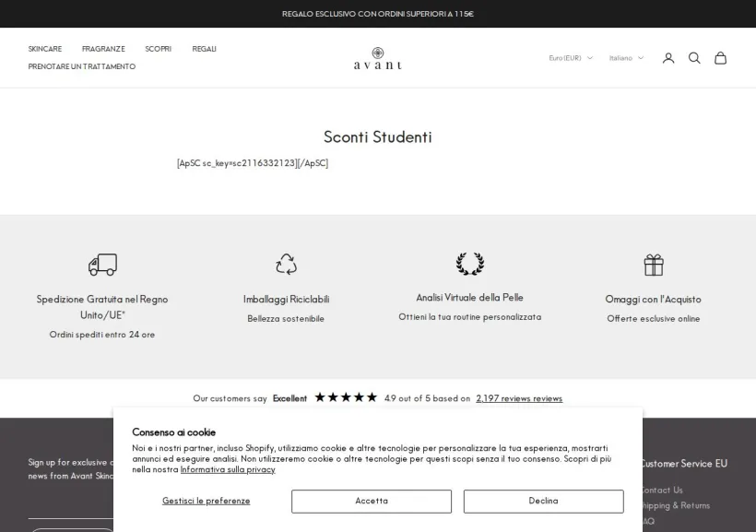This screenshot has width=756, height=532.
Task: Open the SCOPRI menu
Action: pos(159,49)
